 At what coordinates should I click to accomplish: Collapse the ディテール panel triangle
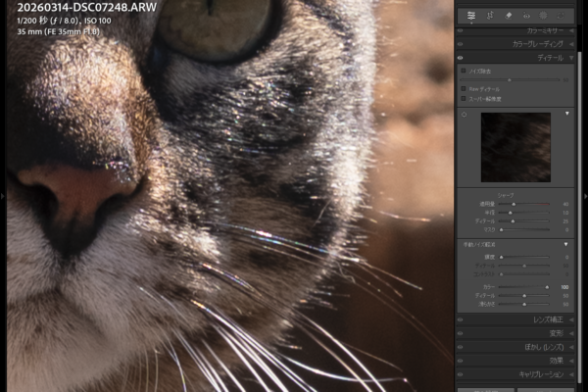pyautogui.click(x=570, y=58)
